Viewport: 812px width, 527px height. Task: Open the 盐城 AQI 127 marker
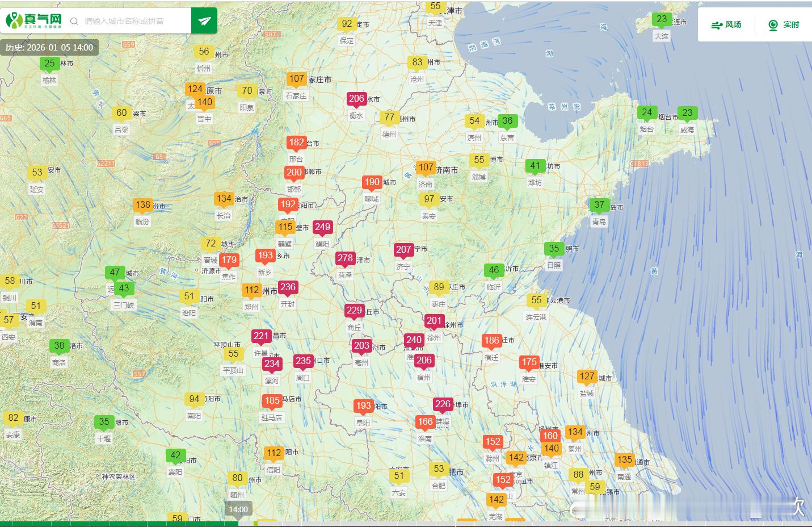(587, 377)
